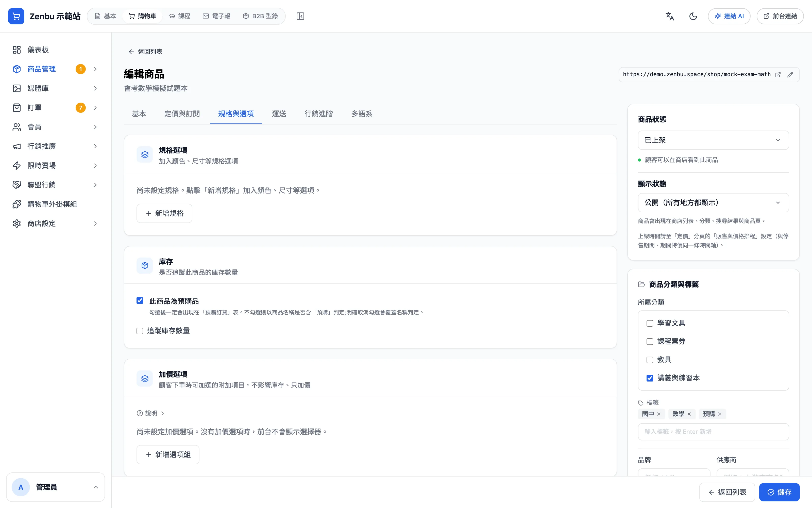Check the 教具 category

pyautogui.click(x=650, y=360)
